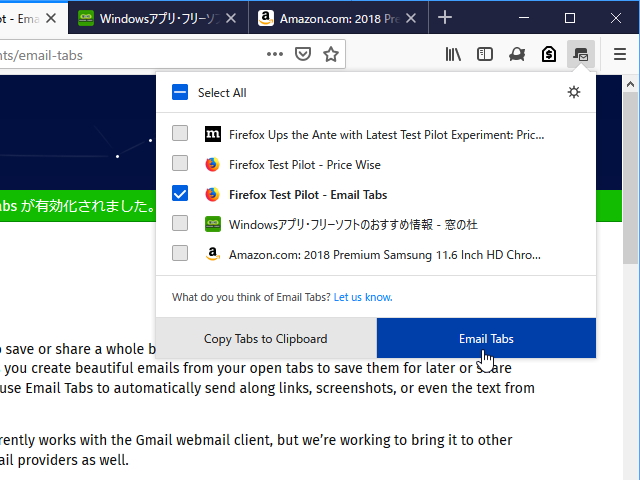The width and height of the screenshot is (640, 480).
Task: Click the vertical scrollbar thumb
Action: (x=631, y=178)
